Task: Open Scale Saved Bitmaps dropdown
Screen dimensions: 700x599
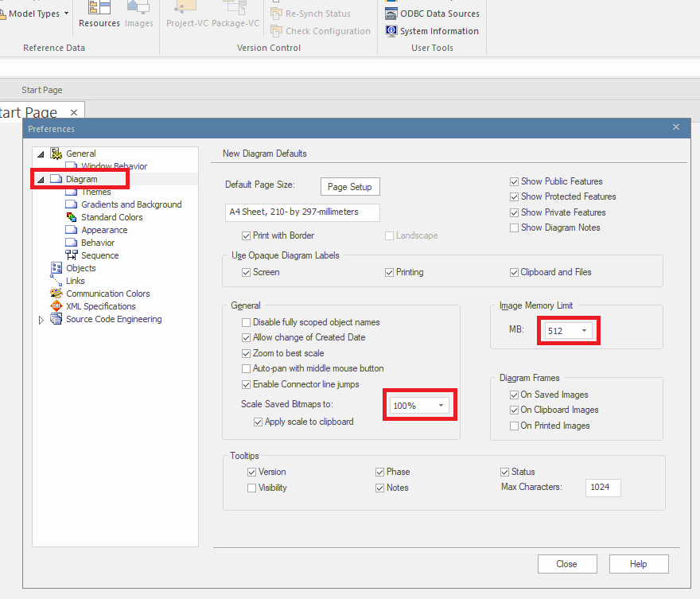Action: pos(441,405)
